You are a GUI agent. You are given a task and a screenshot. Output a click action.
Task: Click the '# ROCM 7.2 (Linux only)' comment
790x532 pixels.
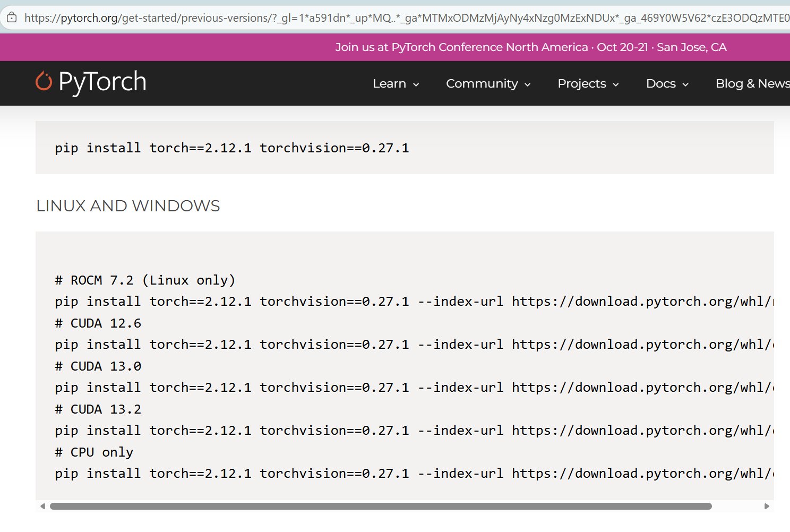pyautogui.click(x=145, y=280)
